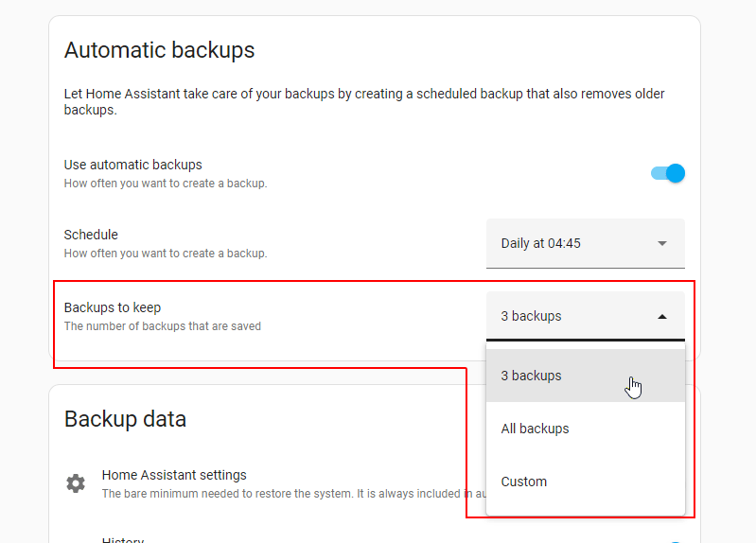
Task: Pick the Custom option in the dropdown list
Action: click(524, 482)
